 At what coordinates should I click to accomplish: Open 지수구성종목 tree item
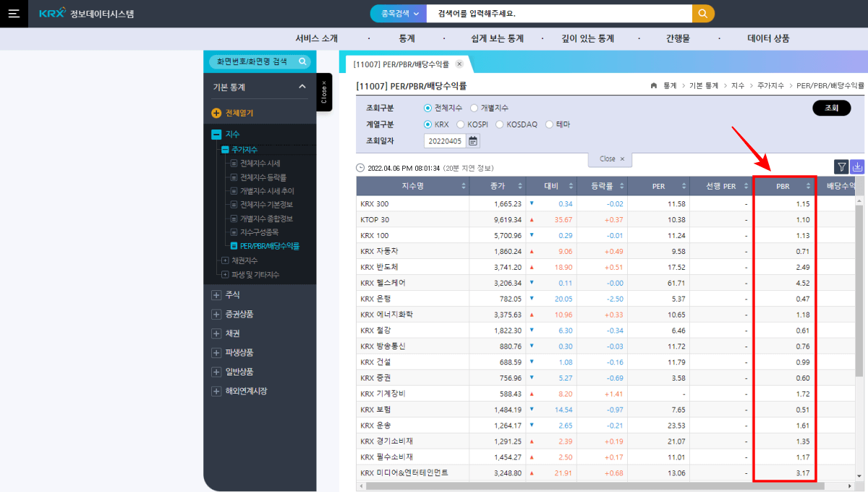(x=259, y=232)
